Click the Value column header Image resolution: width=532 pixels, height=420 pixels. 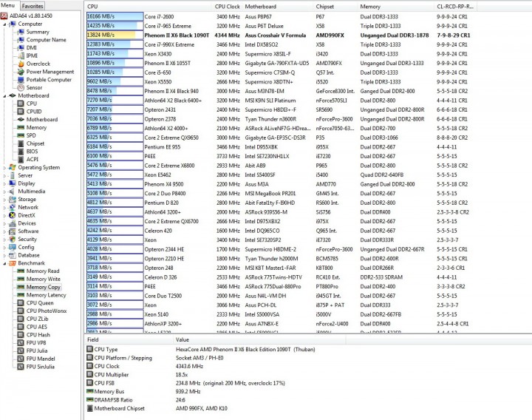[x=183, y=339]
